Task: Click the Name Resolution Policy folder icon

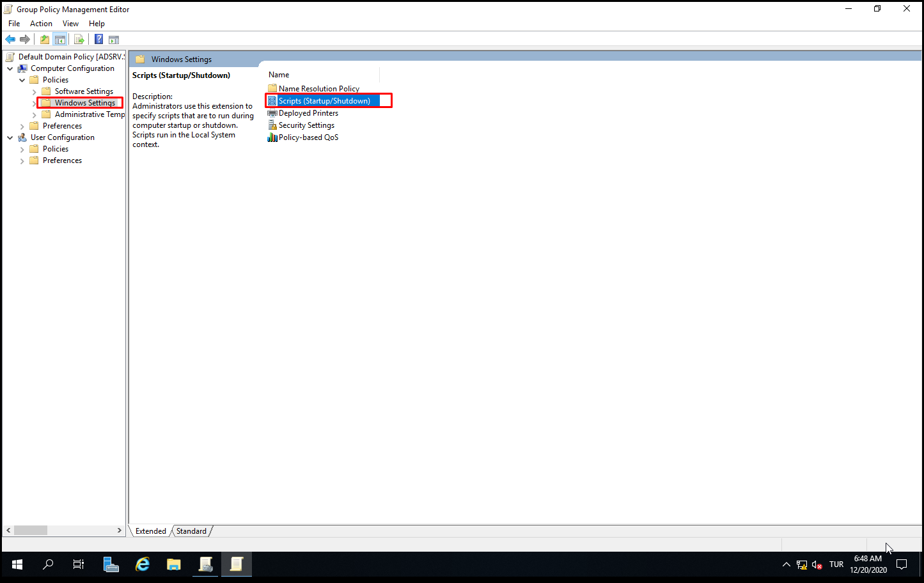Action: [272, 89]
